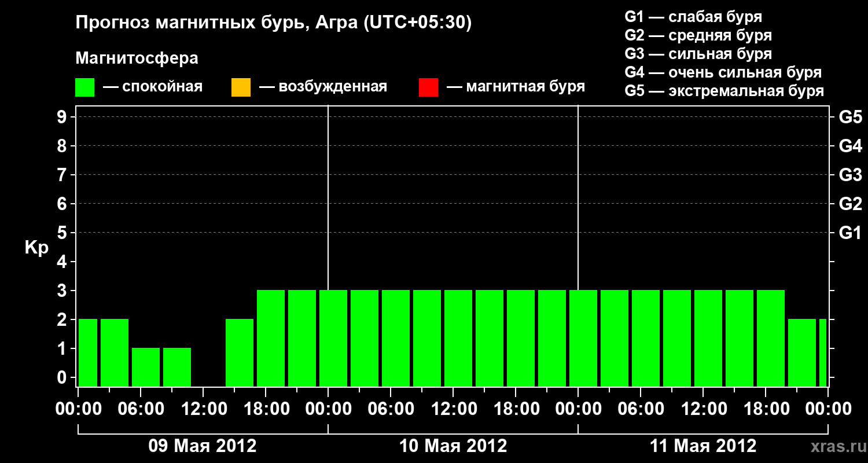This screenshot has width=868, height=463.
Task: Click the 'Магнитосфера' heading
Action: (x=137, y=58)
